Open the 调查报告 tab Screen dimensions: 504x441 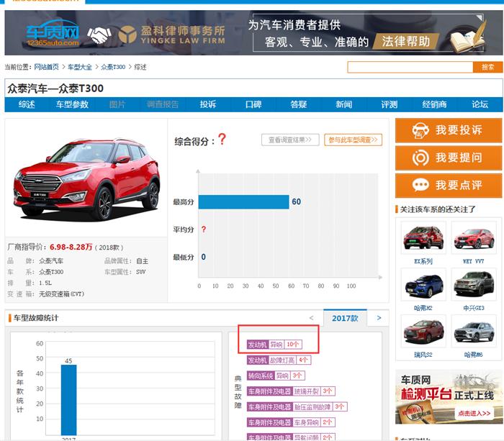163,104
